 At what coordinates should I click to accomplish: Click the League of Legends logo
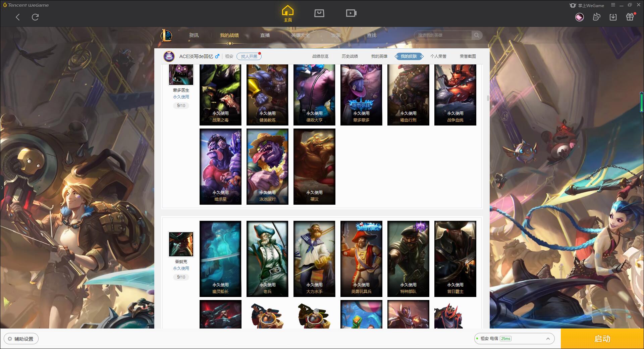pyautogui.click(x=166, y=35)
